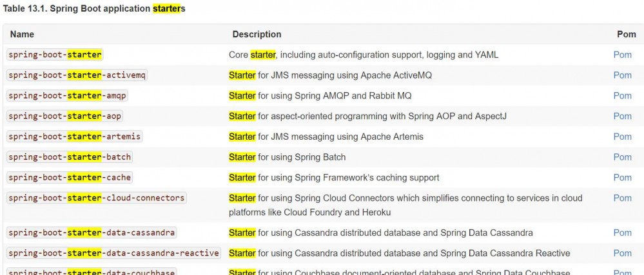Image resolution: width=644 pixels, height=275 pixels.
Task: Click the Pom link for spring-boot-starter-data-cassandra-reactive
Action: [622, 253]
